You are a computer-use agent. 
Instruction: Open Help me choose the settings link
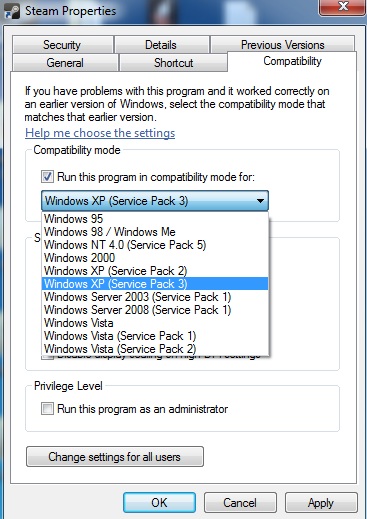(x=100, y=133)
